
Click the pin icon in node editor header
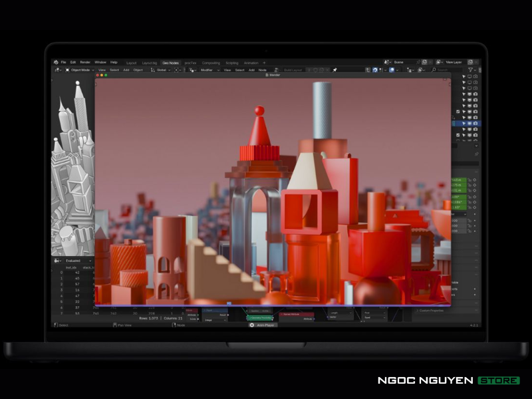335,69
